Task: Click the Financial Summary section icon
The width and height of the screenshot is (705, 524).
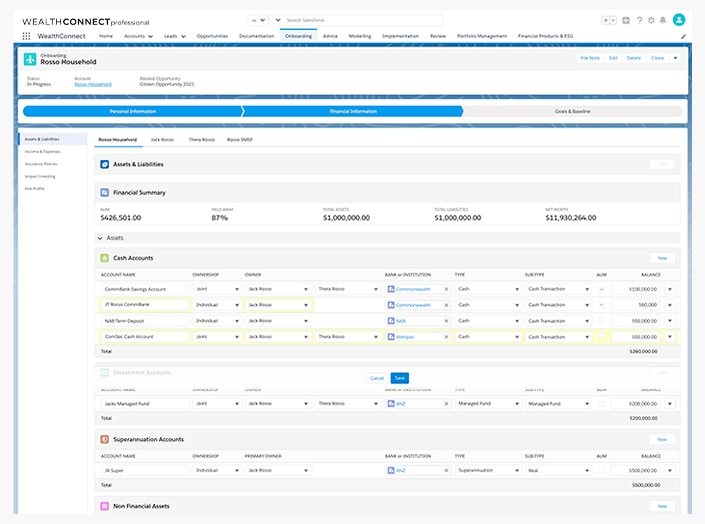Action: pyautogui.click(x=104, y=193)
